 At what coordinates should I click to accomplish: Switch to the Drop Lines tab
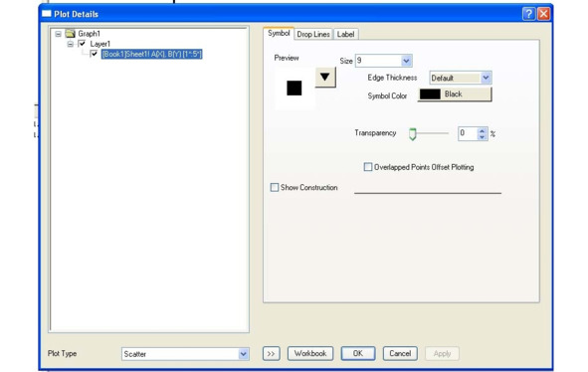click(x=313, y=34)
